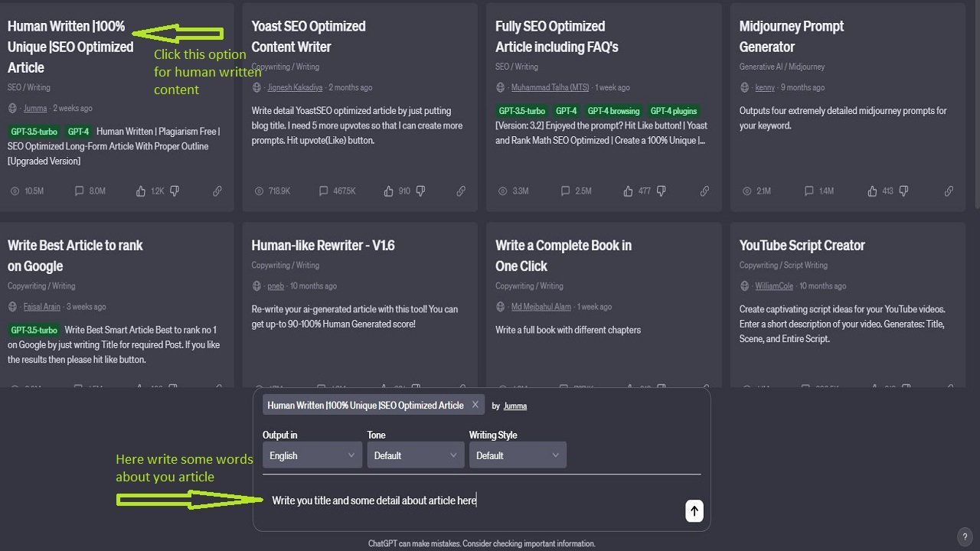Screen dimensions: 980x551
Task: Copy link of Fully SEO Optimized Article card
Action: 705,191
